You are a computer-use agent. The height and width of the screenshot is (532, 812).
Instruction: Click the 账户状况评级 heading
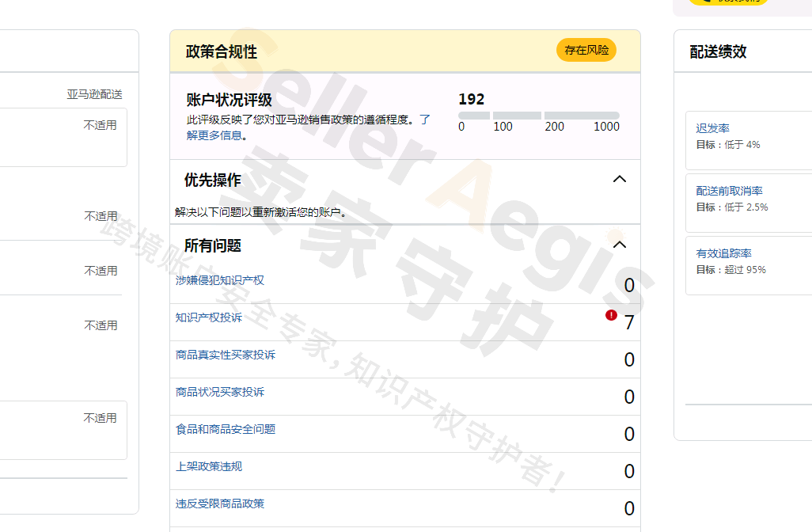pos(229,100)
